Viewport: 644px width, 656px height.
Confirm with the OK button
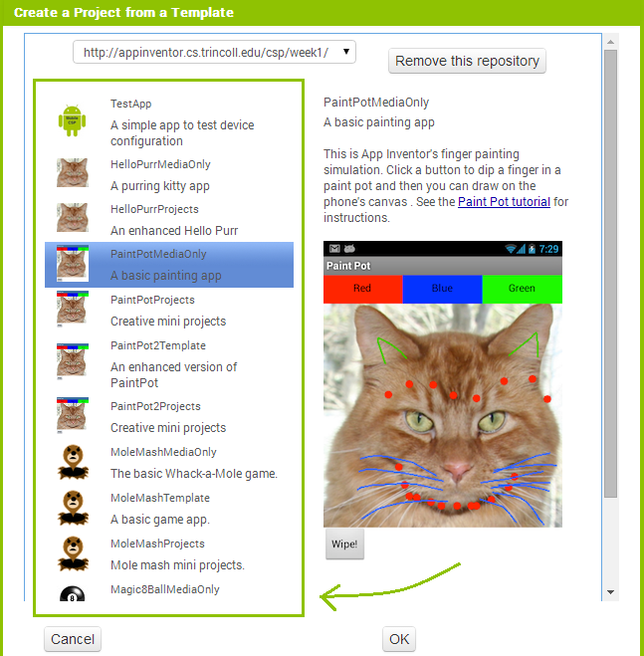(399, 639)
